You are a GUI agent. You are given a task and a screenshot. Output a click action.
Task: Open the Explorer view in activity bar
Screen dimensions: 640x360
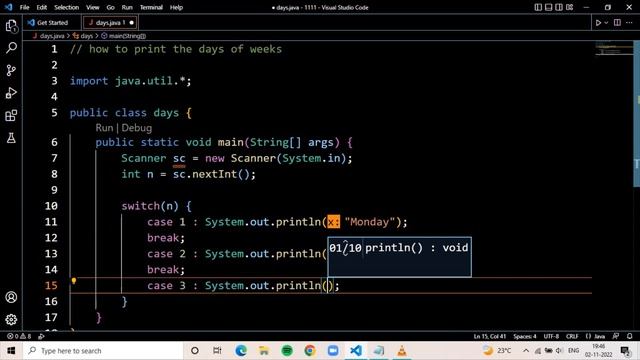pyautogui.click(x=11, y=27)
